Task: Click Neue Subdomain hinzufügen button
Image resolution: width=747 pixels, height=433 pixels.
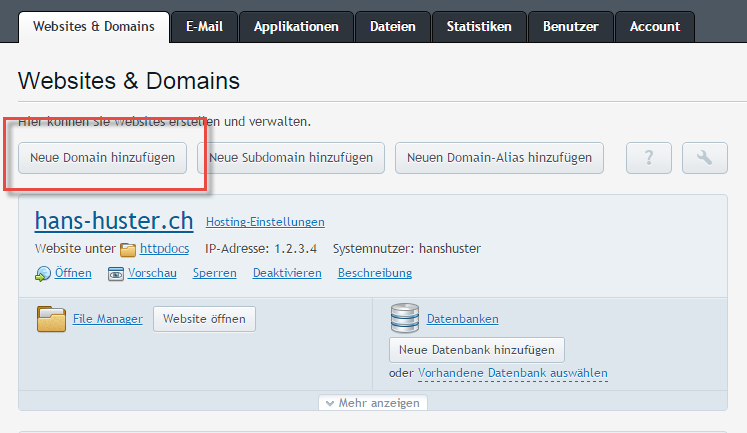Action: tap(291, 158)
